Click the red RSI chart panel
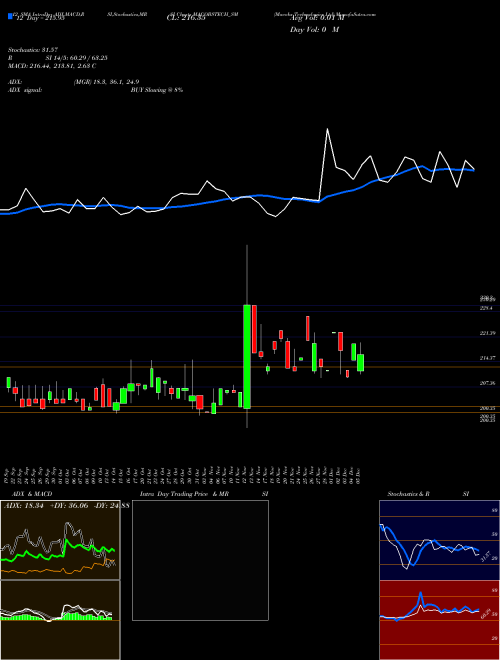This screenshot has width=500, height=660. [x=439, y=620]
